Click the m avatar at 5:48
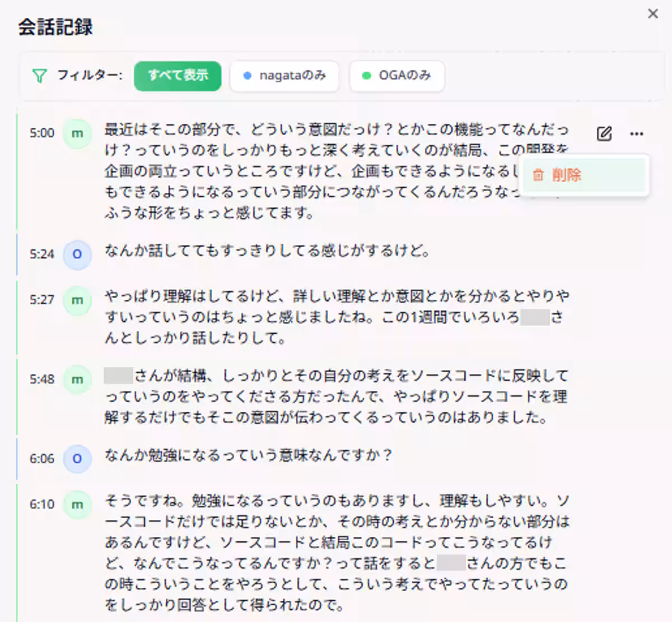Screen dimensions: 672x622 point(77,379)
